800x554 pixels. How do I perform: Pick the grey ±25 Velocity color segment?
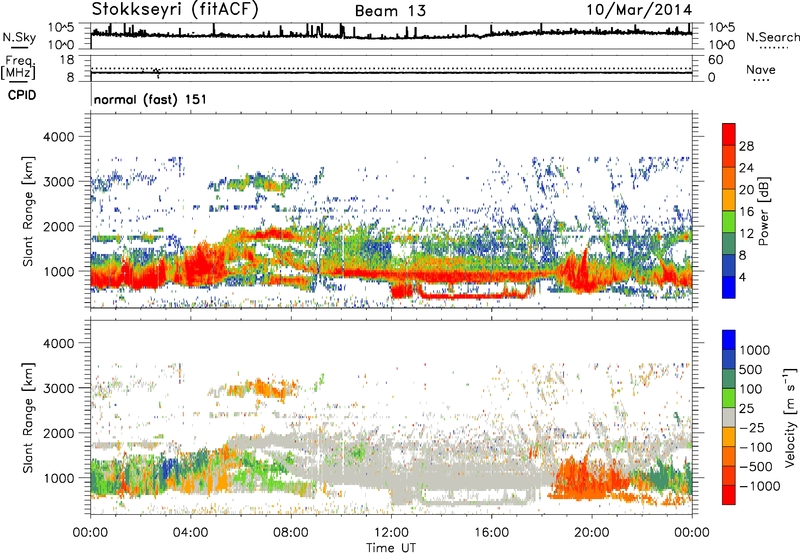pos(729,418)
